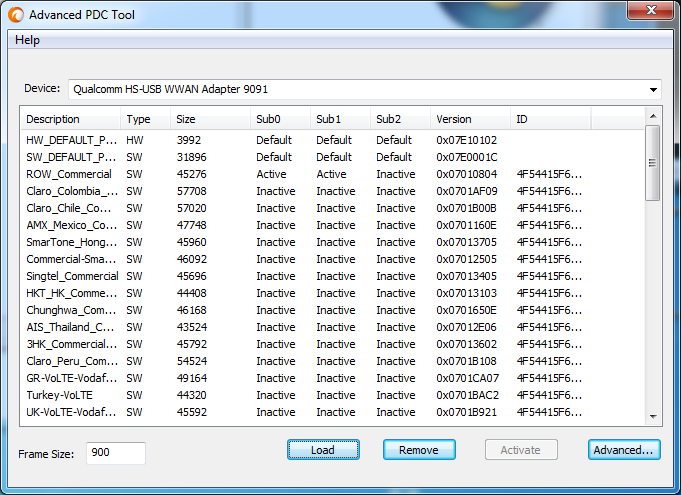
Task: Click size value 44320
Action: (192, 395)
